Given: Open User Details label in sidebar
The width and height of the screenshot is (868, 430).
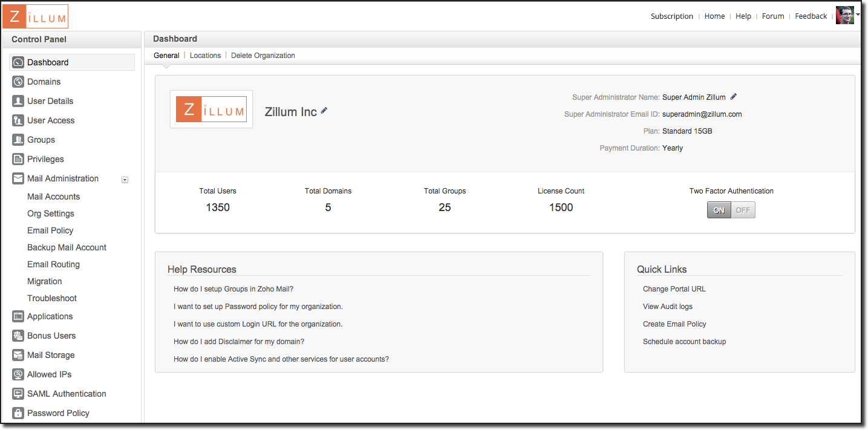Looking at the screenshot, I should tap(50, 101).
